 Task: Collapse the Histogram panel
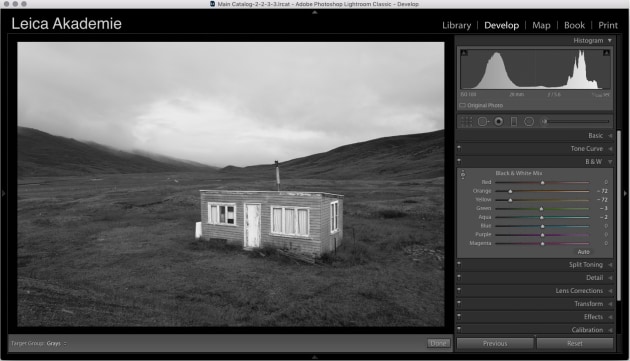pos(610,41)
